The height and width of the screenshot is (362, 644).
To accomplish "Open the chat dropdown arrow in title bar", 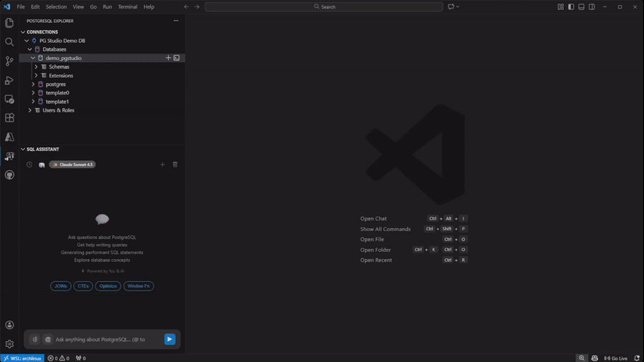I will [x=457, y=6].
